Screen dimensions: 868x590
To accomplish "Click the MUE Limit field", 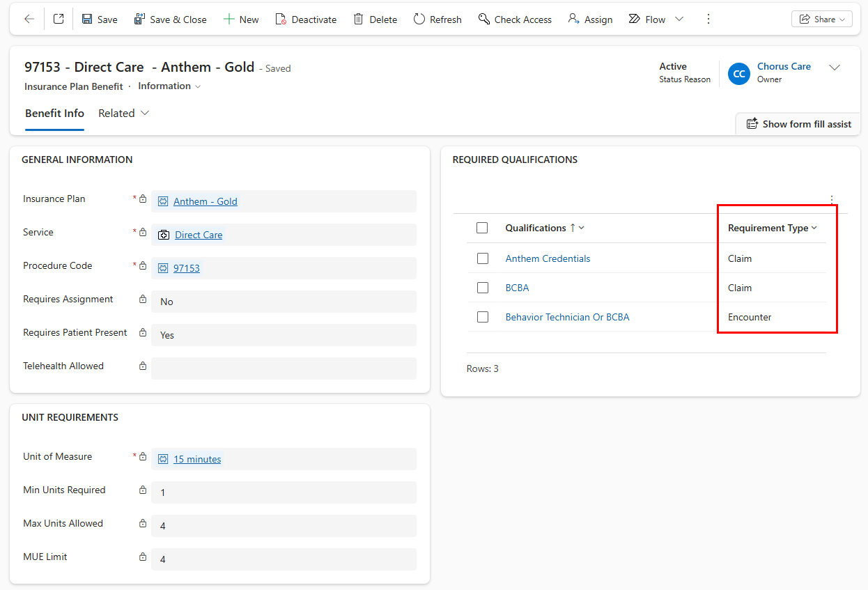I will pyautogui.click(x=284, y=559).
